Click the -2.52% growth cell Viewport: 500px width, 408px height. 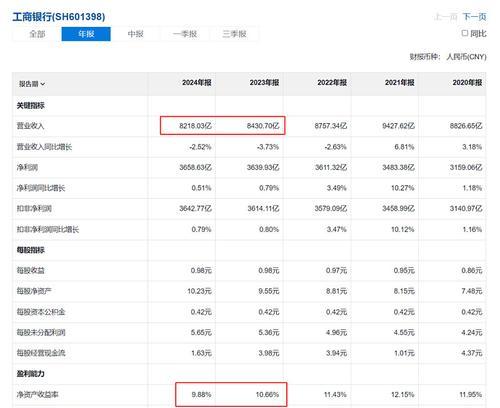coord(200,147)
